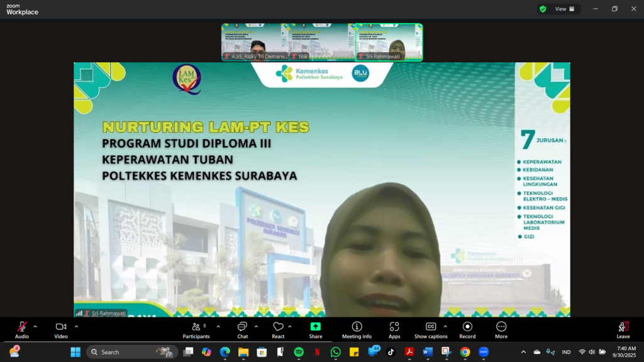
Task: Click the green Share screen button
Action: tap(316, 330)
